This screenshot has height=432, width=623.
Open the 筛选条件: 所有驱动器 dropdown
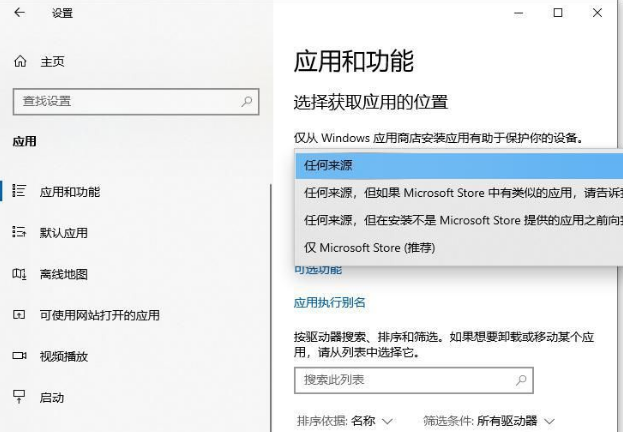(x=489, y=420)
